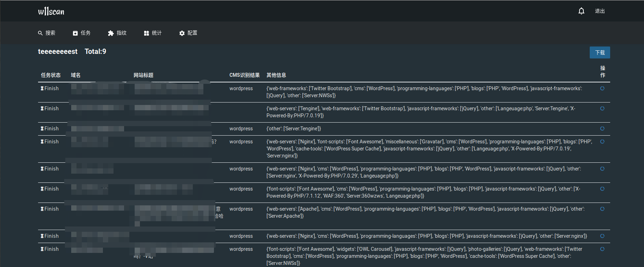644x267 pixels.
Task: Open the 搜索 search menu
Action: tap(47, 33)
